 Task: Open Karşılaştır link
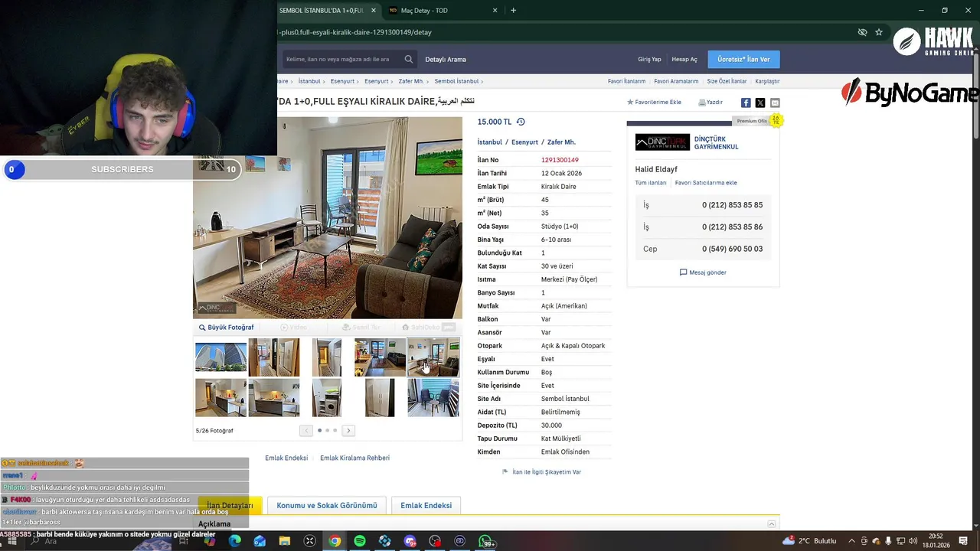(767, 81)
